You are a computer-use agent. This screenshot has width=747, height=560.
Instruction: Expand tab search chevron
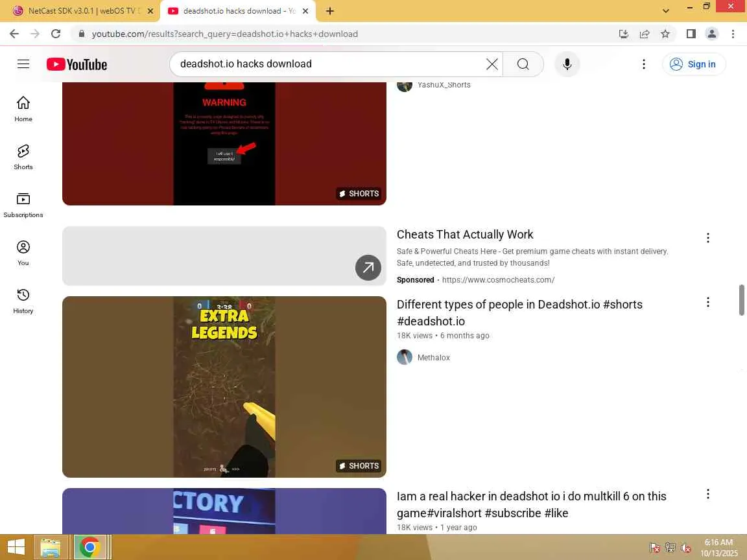pos(665,11)
